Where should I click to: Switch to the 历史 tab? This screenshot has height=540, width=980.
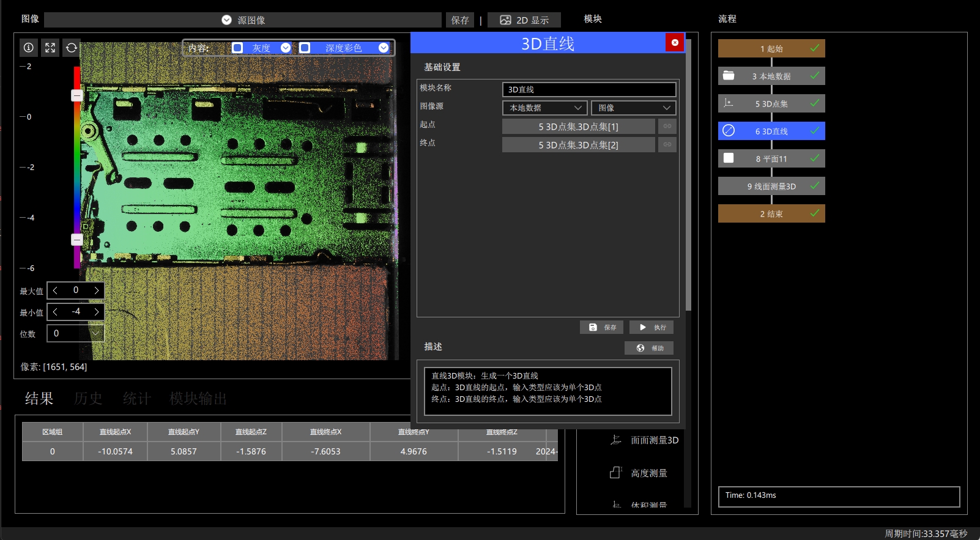click(88, 399)
